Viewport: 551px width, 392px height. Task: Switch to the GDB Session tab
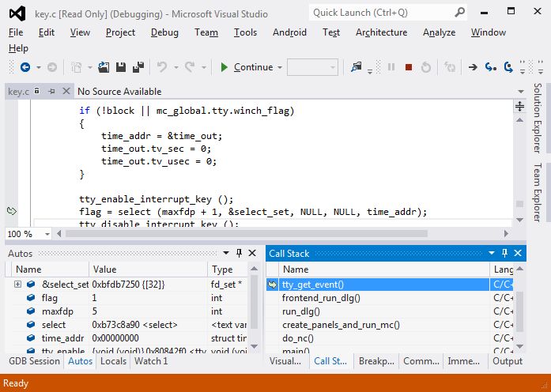[x=34, y=361]
